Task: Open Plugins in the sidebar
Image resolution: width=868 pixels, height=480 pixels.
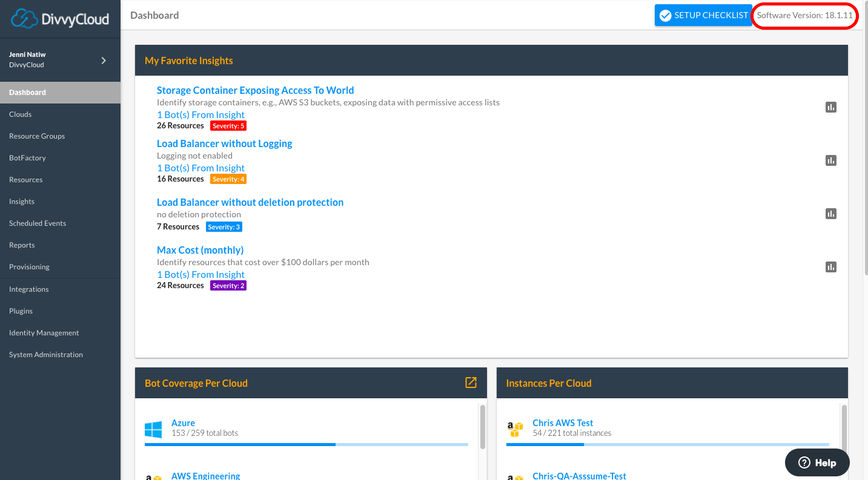Action: point(60,311)
